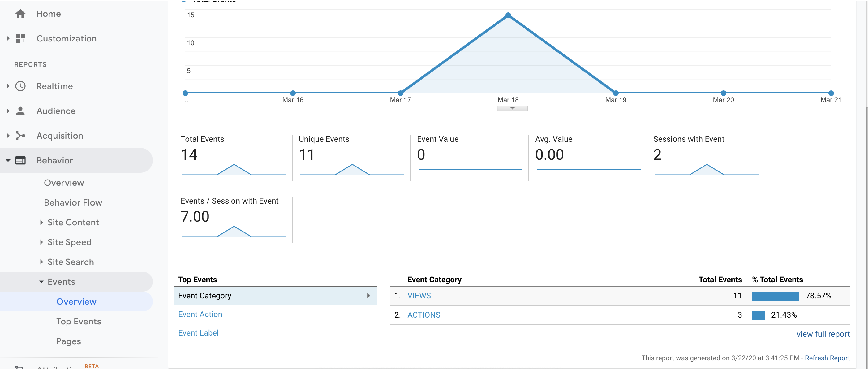Click the ACTIONS percentage bar
This screenshot has width=868, height=369.
[x=758, y=315]
